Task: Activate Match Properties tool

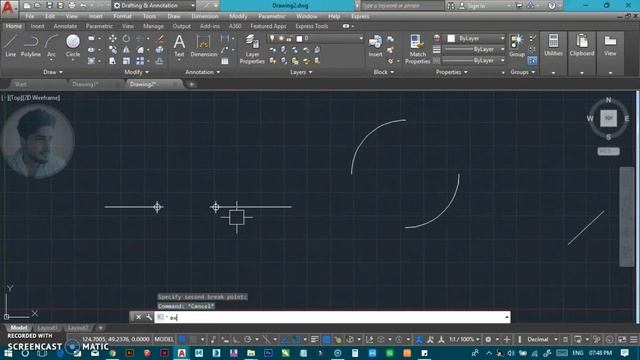Action: 417,49
